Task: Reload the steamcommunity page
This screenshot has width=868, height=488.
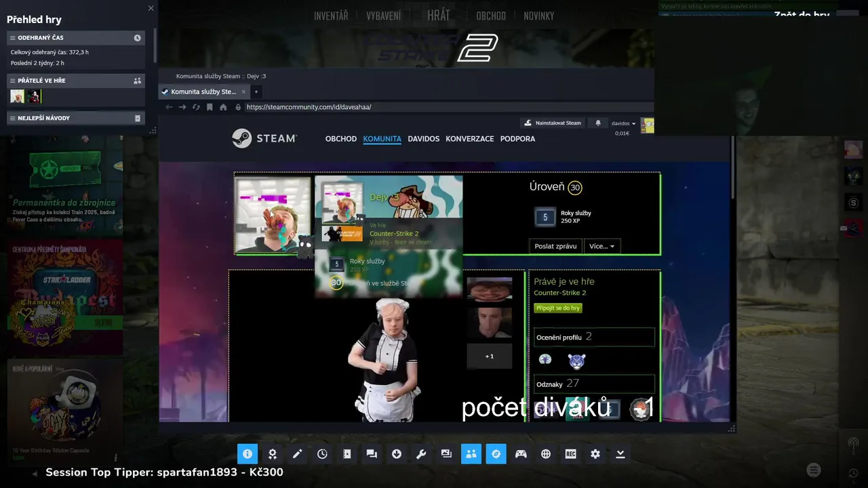Action: click(x=196, y=107)
